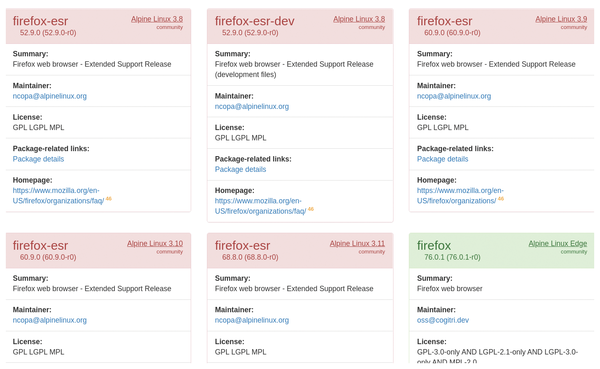Image resolution: width=600 pixels, height=369 pixels.
Task: Visit mozilla organizations homepage on Alpine 3.9 card
Action: tap(460, 196)
